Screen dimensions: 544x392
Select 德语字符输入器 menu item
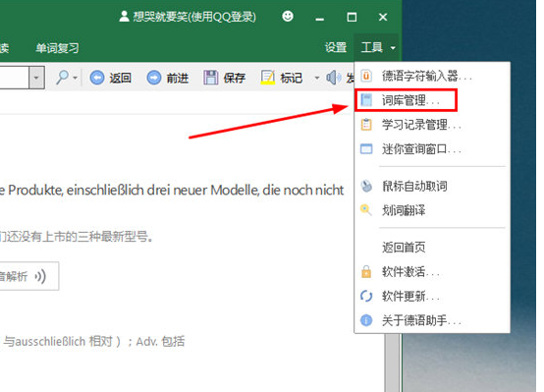432,76
